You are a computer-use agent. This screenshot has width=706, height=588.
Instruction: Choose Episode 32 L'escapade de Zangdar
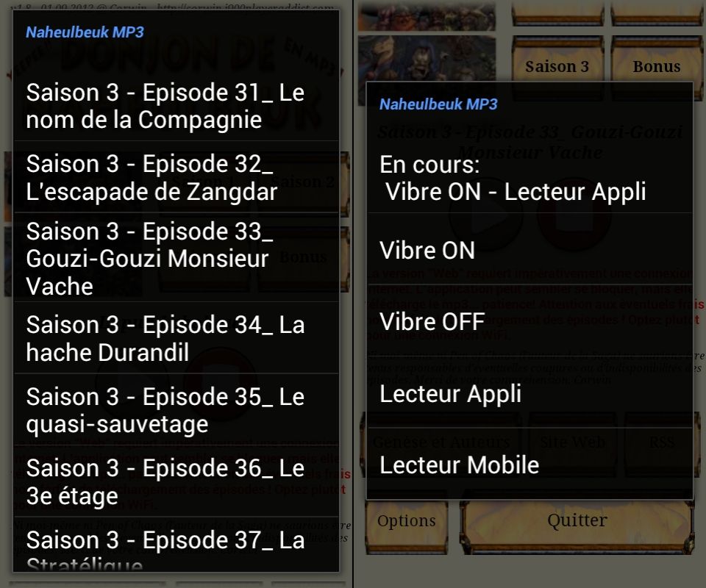point(176,177)
